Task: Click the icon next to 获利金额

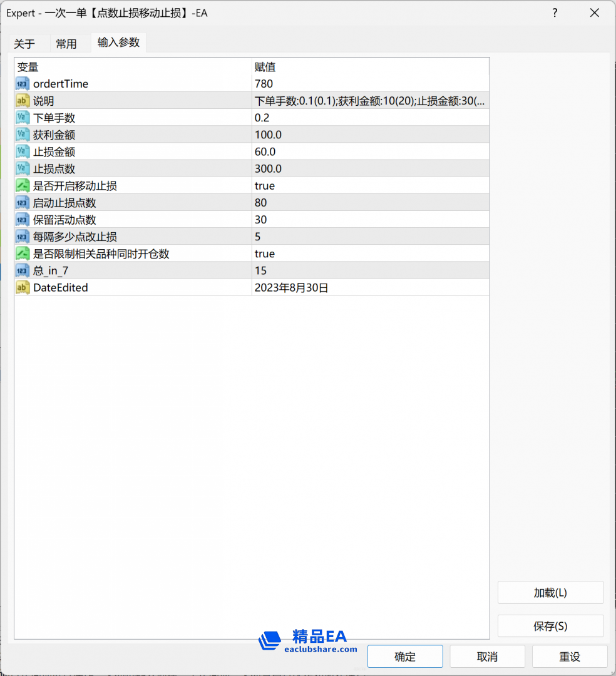Action: [23, 135]
